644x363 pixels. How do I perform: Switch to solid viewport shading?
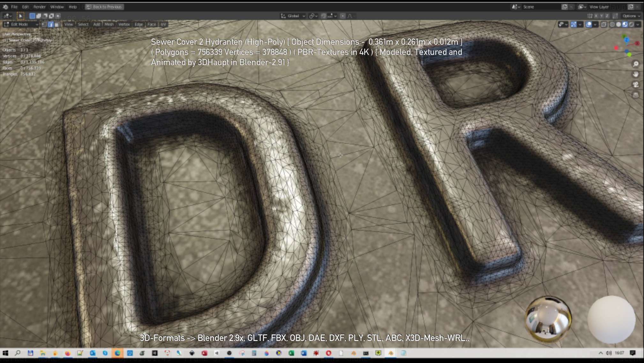pyautogui.click(x=618, y=24)
